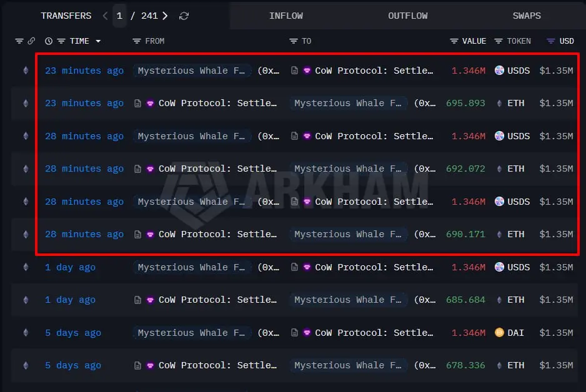The image size is (586, 392).
Task: Click Ethereum chain icon of 685.684 ETH row
Action: tap(26, 300)
